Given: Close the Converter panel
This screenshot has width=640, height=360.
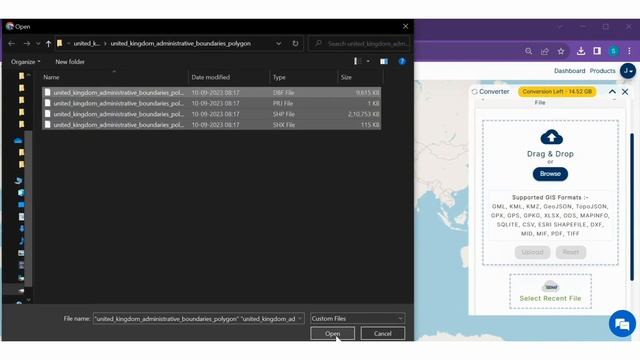Looking at the screenshot, I should pyautogui.click(x=625, y=92).
